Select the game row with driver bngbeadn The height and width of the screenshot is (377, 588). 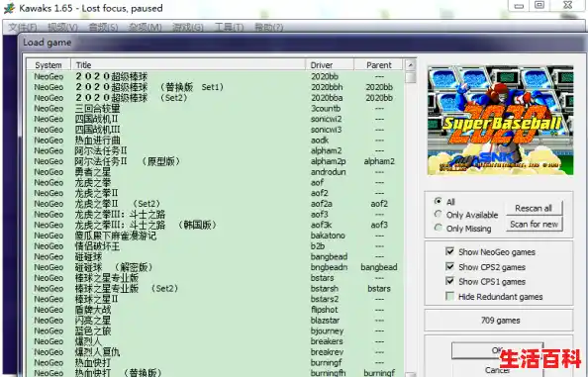coord(216,267)
